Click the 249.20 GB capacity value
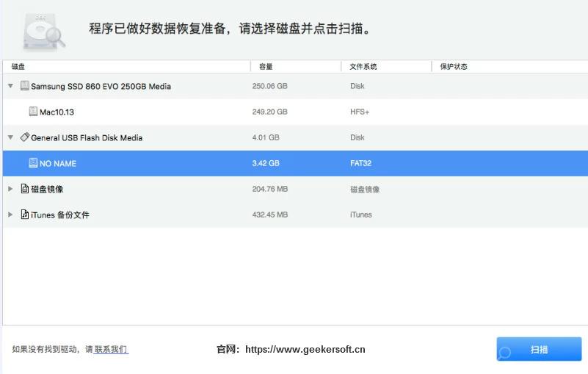The height and width of the screenshot is (374, 588). [x=269, y=112]
